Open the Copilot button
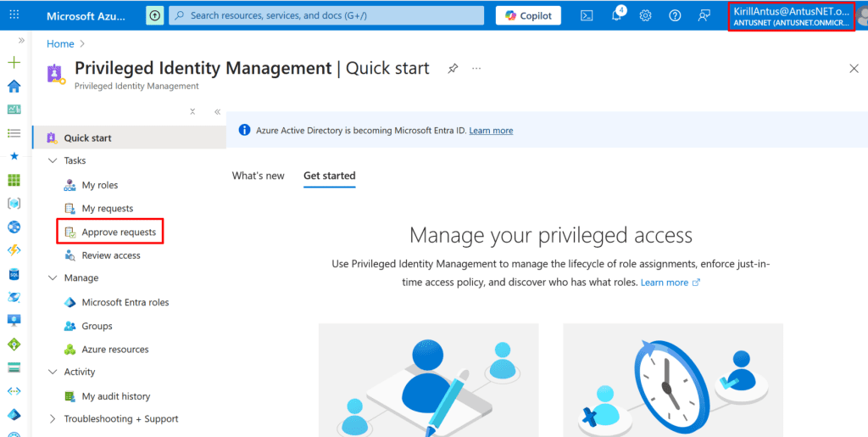This screenshot has width=868, height=437. [528, 15]
